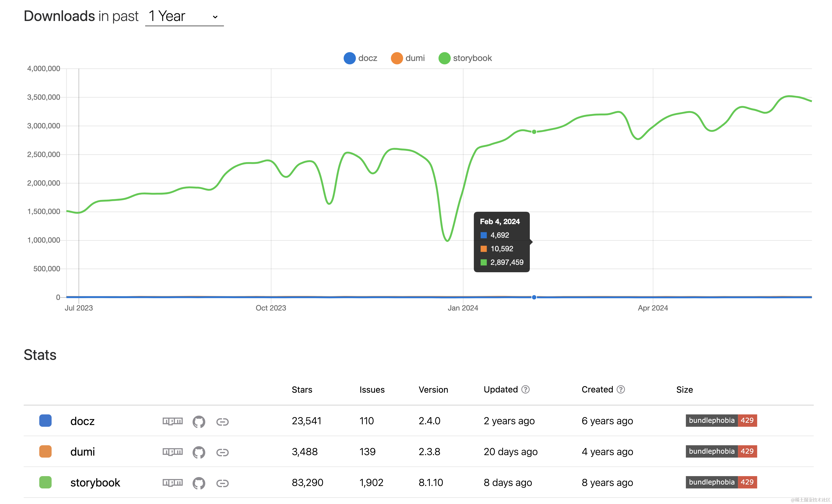Click the blue docz data point on chart baseline

pos(534,297)
